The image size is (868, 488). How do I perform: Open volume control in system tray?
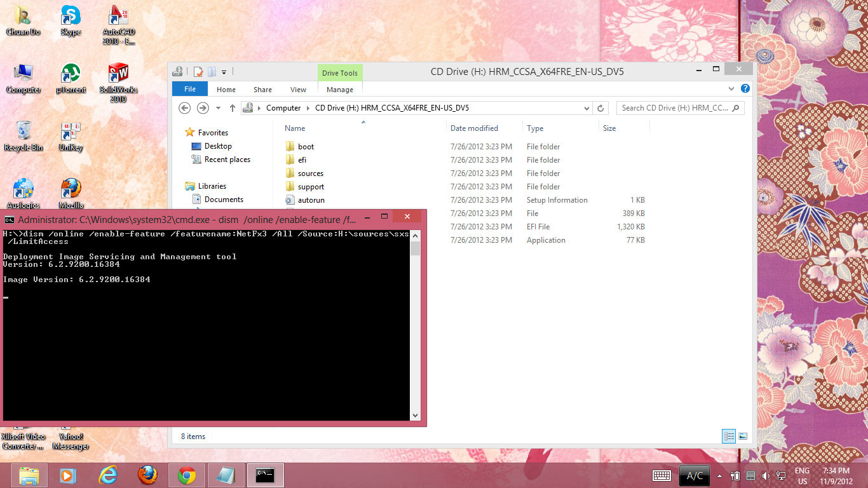tap(766, 475)
